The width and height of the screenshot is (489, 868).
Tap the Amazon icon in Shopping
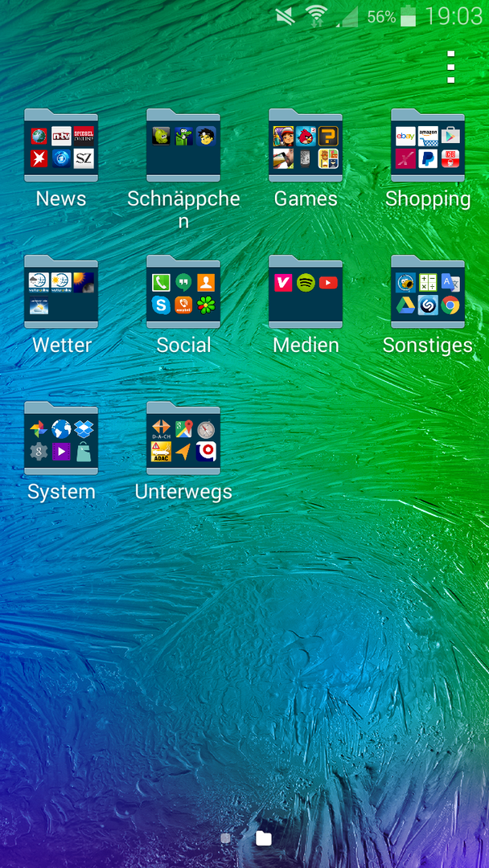click(x=428, y=136)
